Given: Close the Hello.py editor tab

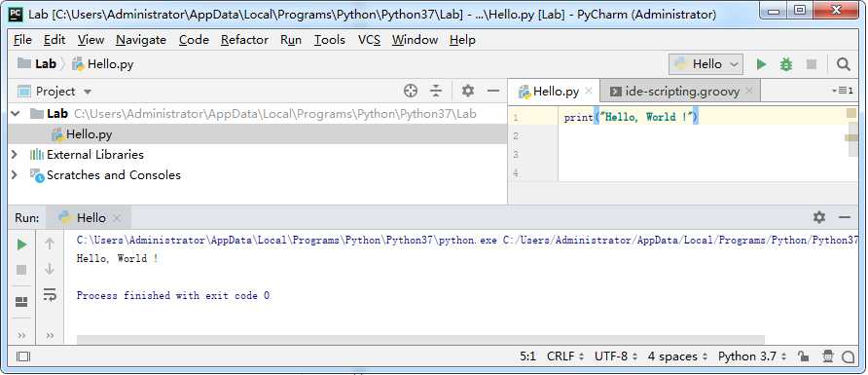Looking at the screenshot, I should tap(589, 91).
